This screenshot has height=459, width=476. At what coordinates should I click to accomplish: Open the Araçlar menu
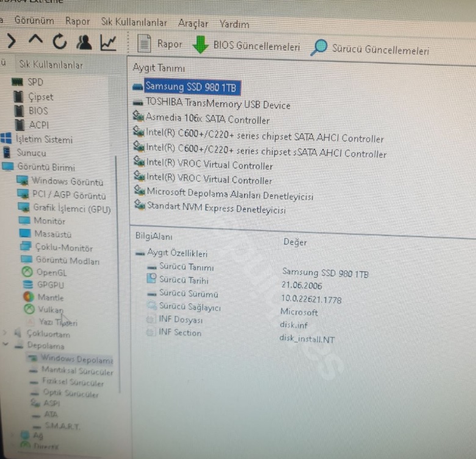pyautogui.click(x=193, y=23)
